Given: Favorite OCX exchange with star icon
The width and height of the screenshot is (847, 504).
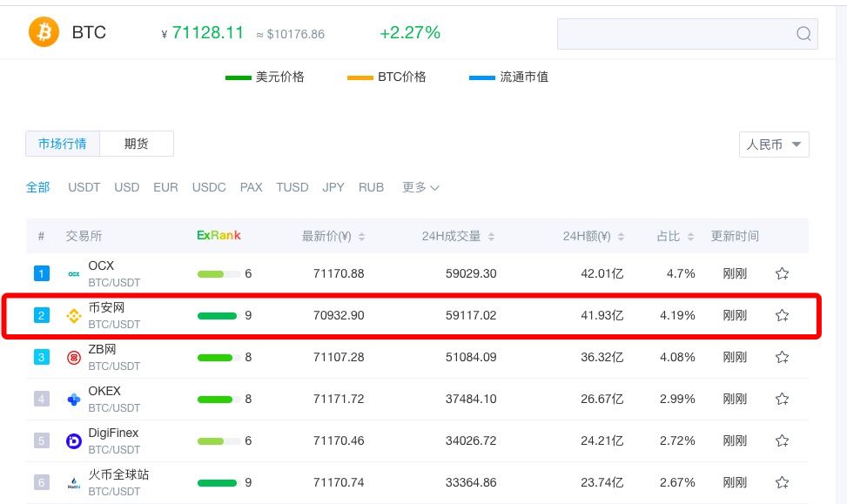Looking at the screenshot, I should point(782,273).
